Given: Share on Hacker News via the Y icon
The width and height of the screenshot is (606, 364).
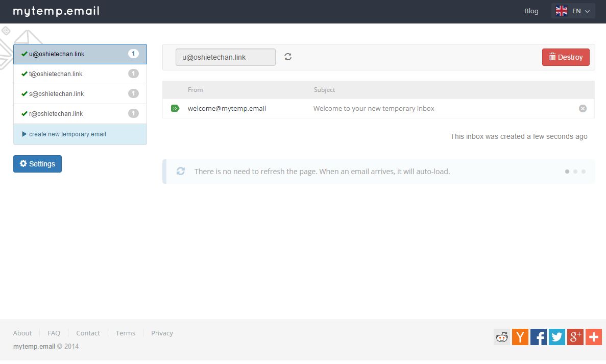Looking at the screenshot, I should coord(520,337).
